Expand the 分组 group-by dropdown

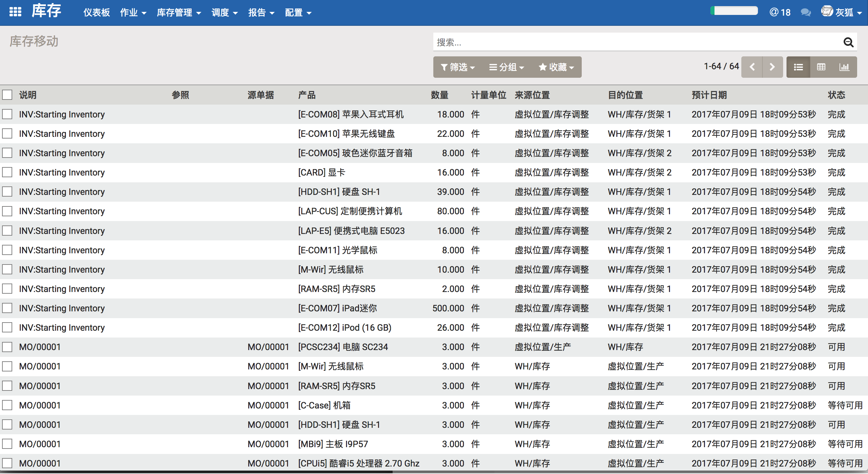pos(506,67)
